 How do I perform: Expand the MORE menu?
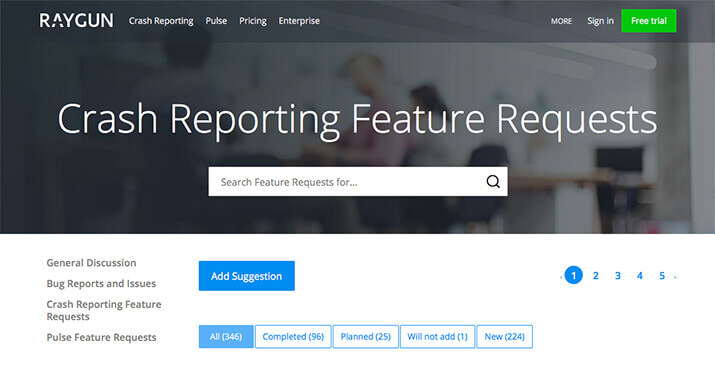click(561, 21)
